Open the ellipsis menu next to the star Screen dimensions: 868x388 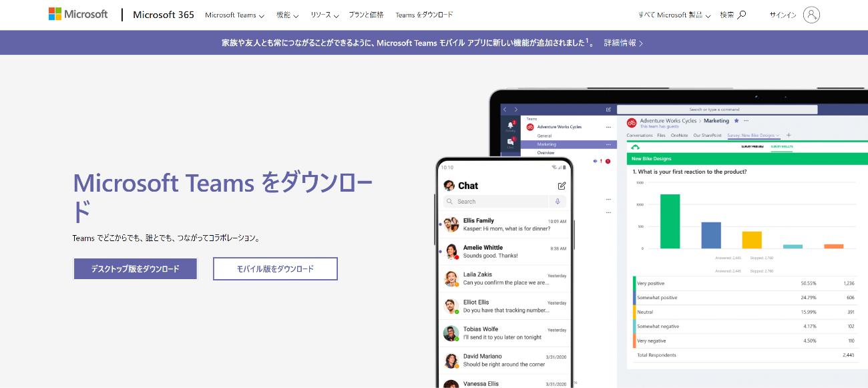746,121
